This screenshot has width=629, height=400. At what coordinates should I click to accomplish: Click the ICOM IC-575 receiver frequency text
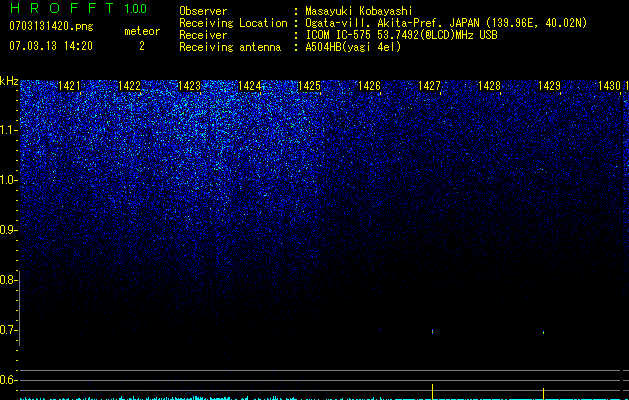tap(402, 35)
